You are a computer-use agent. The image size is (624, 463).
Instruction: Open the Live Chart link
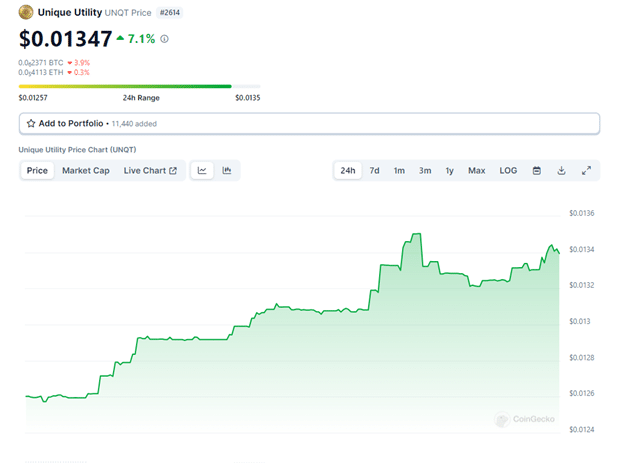click(150, 171)
